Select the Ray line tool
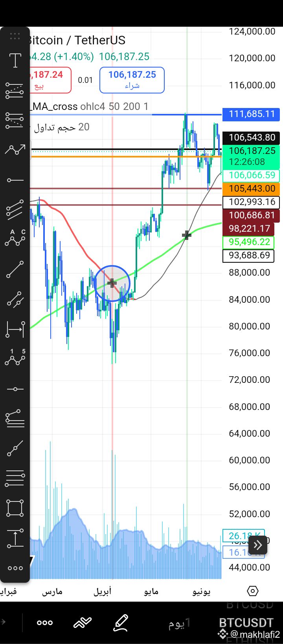This screenshot has width=283, height=644. [15, 448]
